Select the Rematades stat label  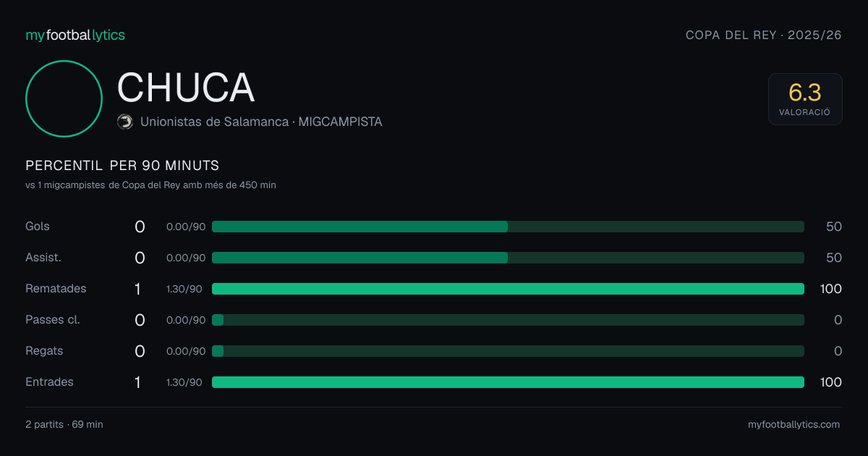point(56,289)
